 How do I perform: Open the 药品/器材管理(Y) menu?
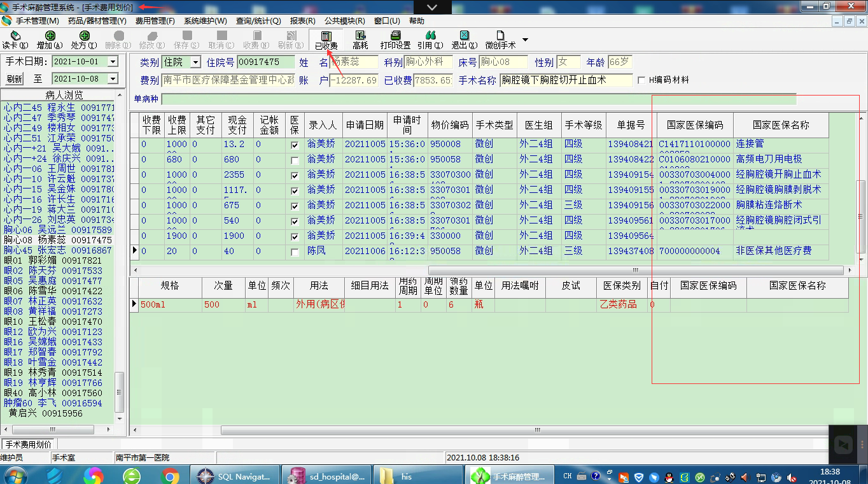click(x=97, y=21)
